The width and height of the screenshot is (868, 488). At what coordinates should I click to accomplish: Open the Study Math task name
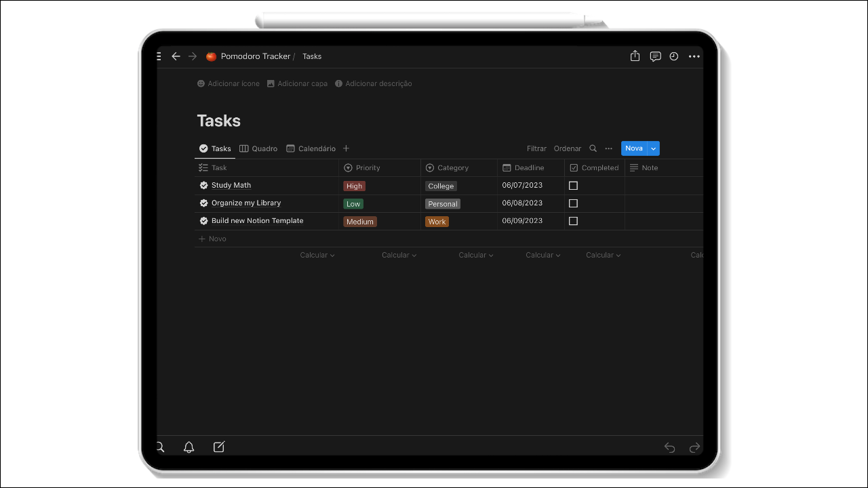pos(231,185)
